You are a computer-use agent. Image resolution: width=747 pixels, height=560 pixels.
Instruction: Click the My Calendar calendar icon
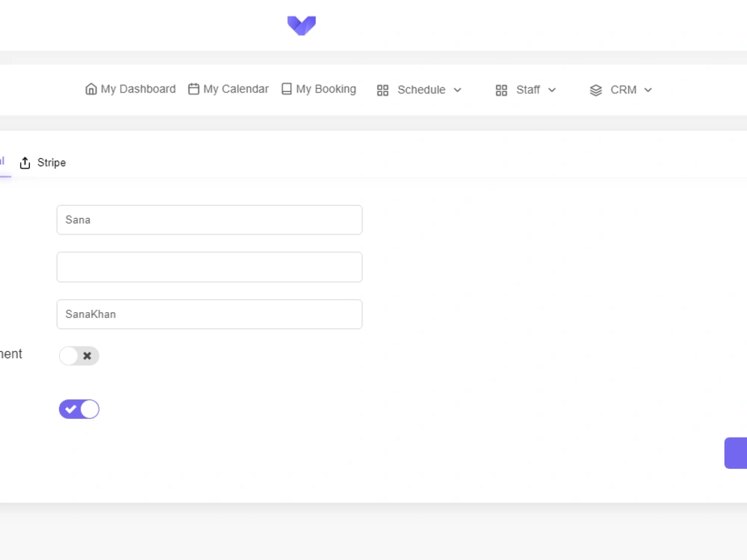193,89
